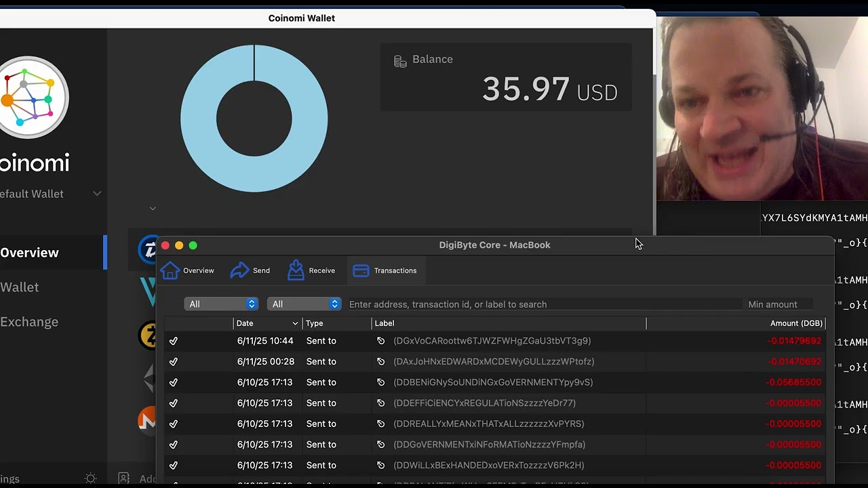Click the checkmark on the DDEFFiCiENCY row
The image size is (868, 488).
point(174,403)
